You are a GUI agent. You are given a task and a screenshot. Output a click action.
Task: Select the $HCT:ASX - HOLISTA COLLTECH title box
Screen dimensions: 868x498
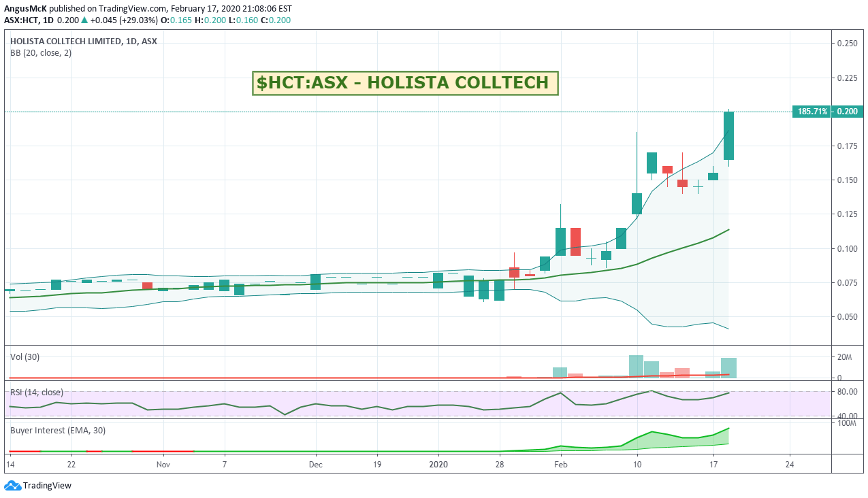(x=405, y=83)
